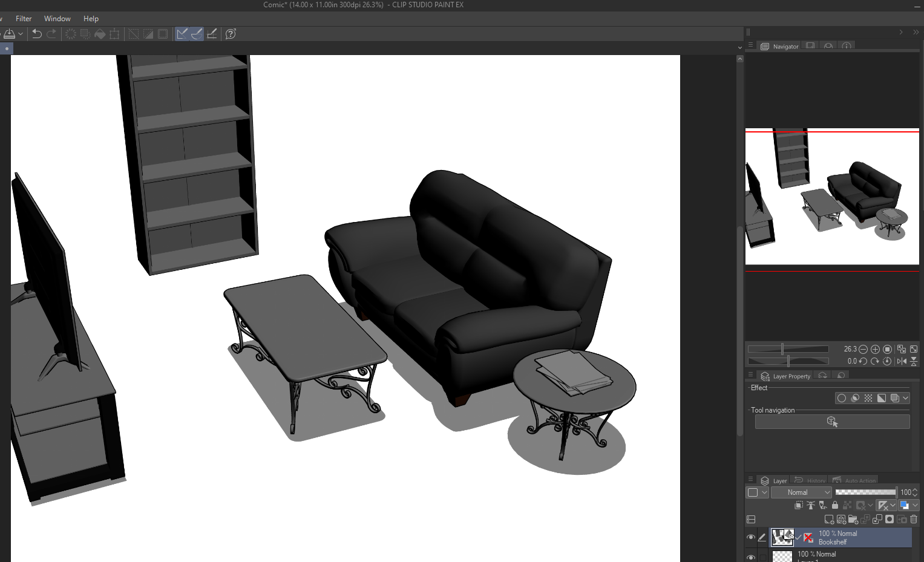Click the Save icon in command bar
This screenshot has height=562, width=924.
coord(10,34)
